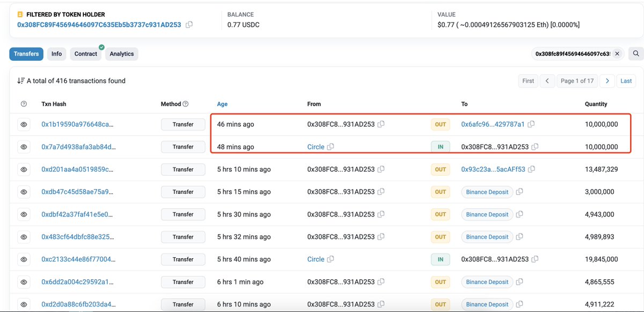Open Binance Deposit label in 4,943,000 row
This screenshot has height=312, width=644.
pyautogui.click(x=487, y=214)
